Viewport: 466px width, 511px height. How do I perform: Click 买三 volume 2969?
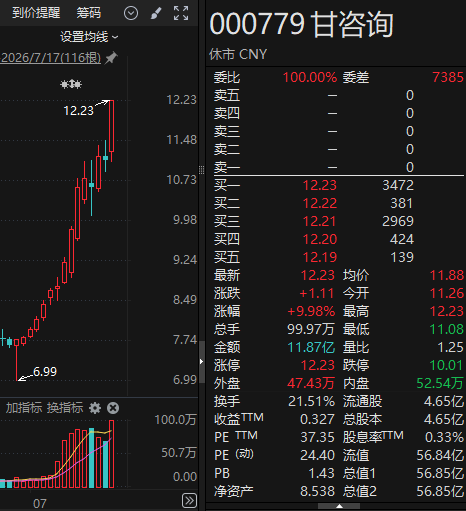(398, 221)
